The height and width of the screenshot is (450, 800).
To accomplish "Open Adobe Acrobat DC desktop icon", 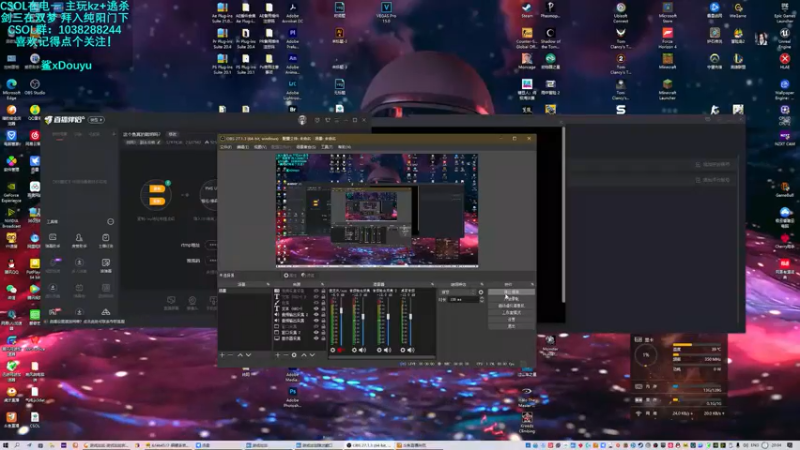I will 292,12.
